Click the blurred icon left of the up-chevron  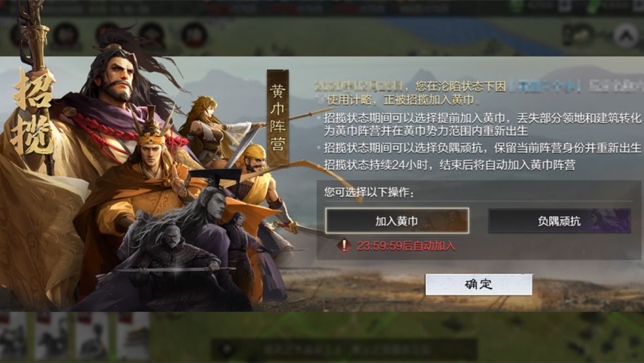coord(578,34)
